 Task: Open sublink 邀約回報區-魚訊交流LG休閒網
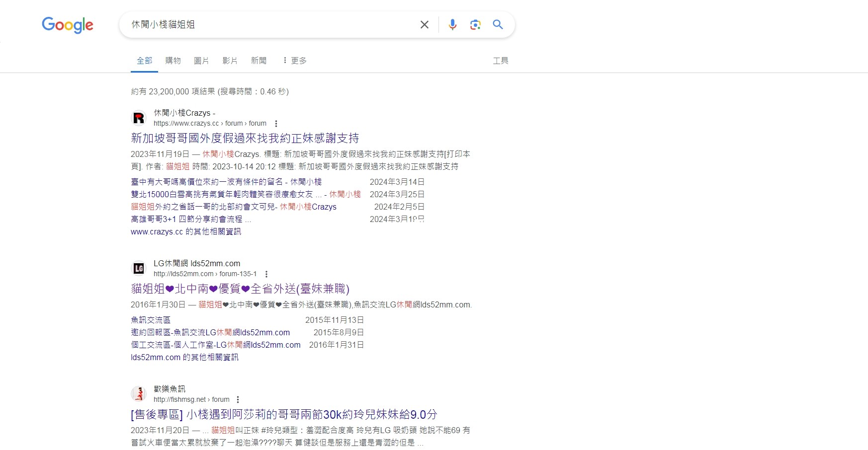210,332
